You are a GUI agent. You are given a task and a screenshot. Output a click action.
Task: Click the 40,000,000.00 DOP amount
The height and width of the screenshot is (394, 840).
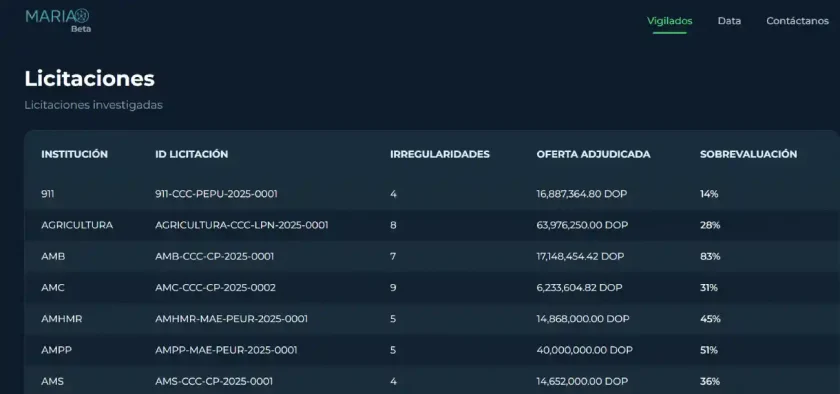tap(584, 350)
